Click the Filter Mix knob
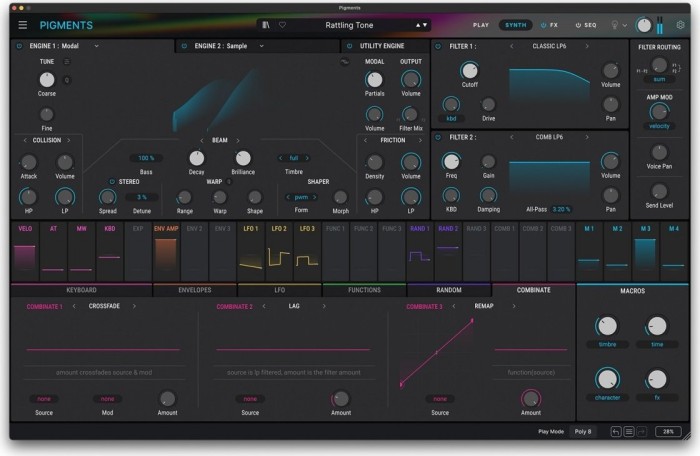The height and width of the screenshot is (456, 700). [x=410, y=114]
